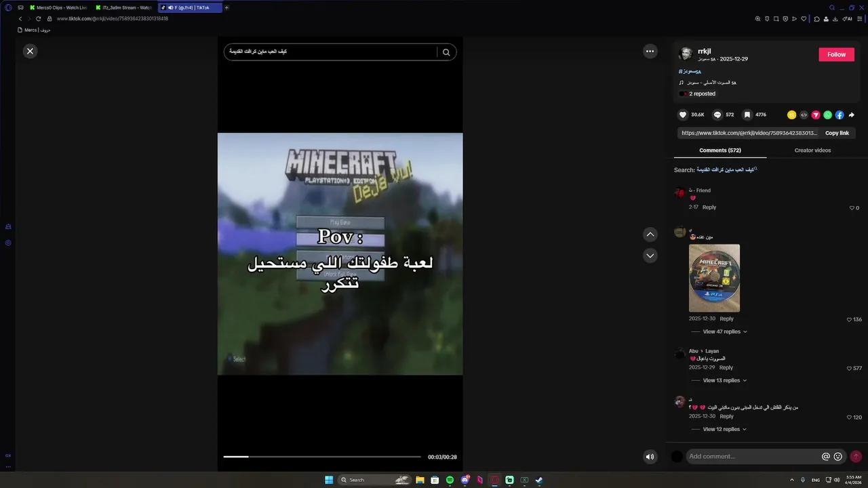Open Spotify from the taskbar
868x488 pixels.
450,480
